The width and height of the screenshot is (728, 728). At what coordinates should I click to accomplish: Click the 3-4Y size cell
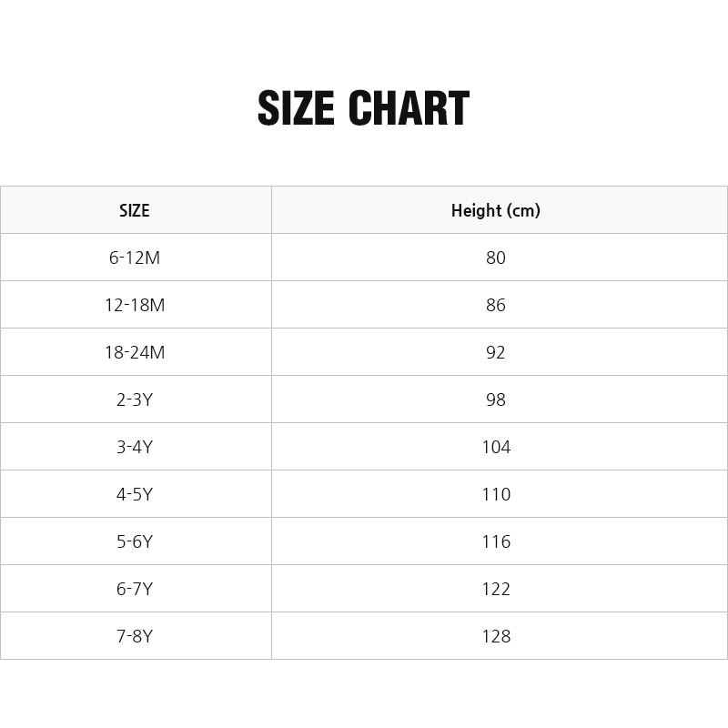[135, 447]
